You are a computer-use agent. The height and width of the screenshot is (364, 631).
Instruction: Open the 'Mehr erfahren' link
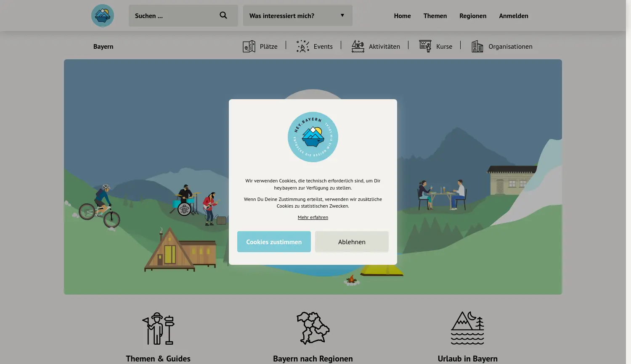313,217
